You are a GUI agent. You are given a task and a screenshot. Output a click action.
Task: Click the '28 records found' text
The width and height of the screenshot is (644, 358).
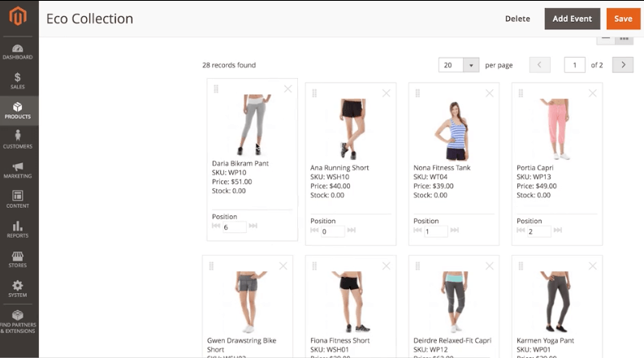[x=229, y=65]
